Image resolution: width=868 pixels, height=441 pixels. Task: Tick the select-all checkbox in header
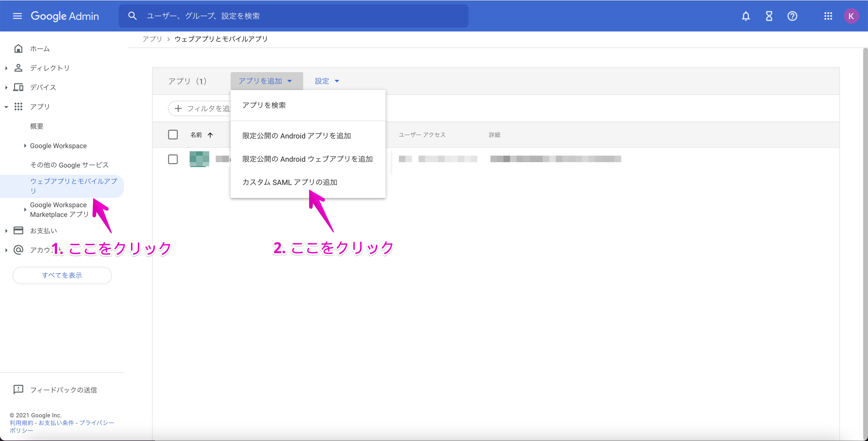(x=173, y=135)
